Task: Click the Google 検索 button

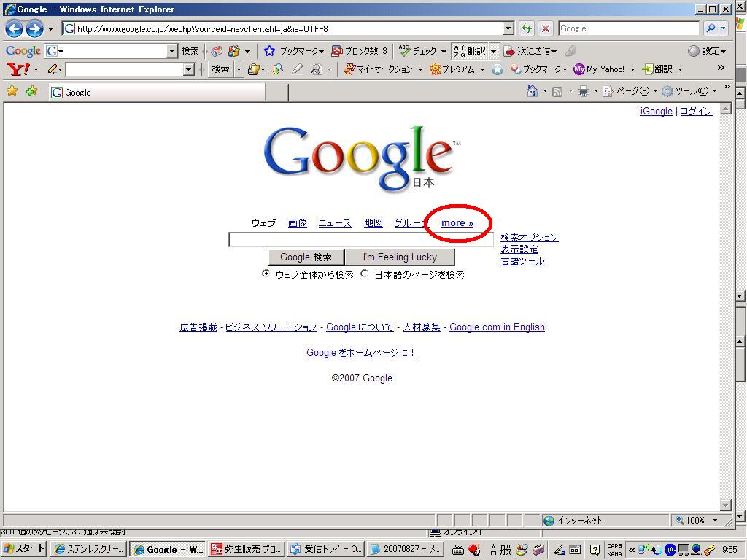Action: pyautogui.click(x=306, y=257)
